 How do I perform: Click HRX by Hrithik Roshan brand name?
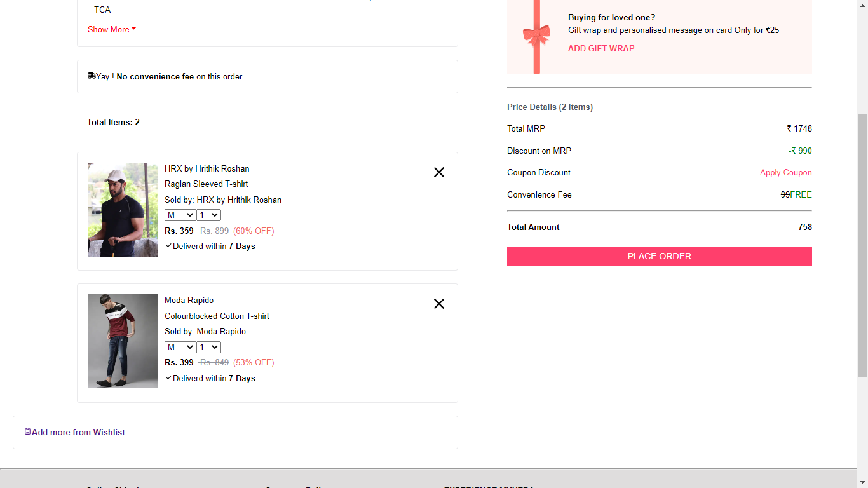tap(207, 168)
